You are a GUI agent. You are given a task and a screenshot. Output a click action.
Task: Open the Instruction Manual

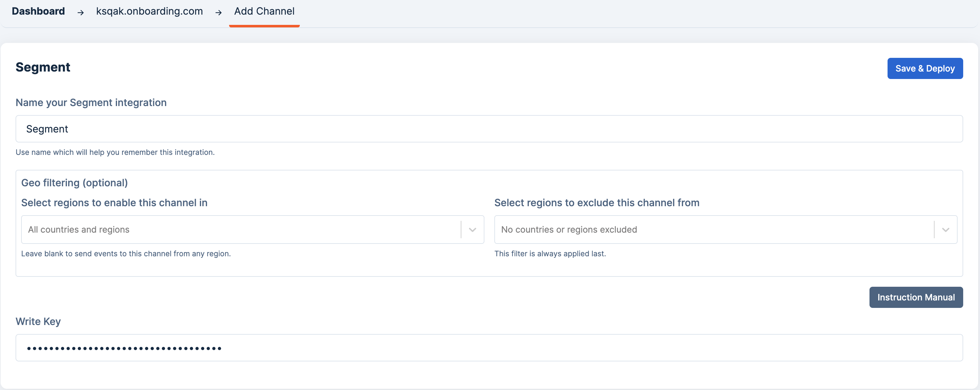pyautogui.click(x=916, y=297)
